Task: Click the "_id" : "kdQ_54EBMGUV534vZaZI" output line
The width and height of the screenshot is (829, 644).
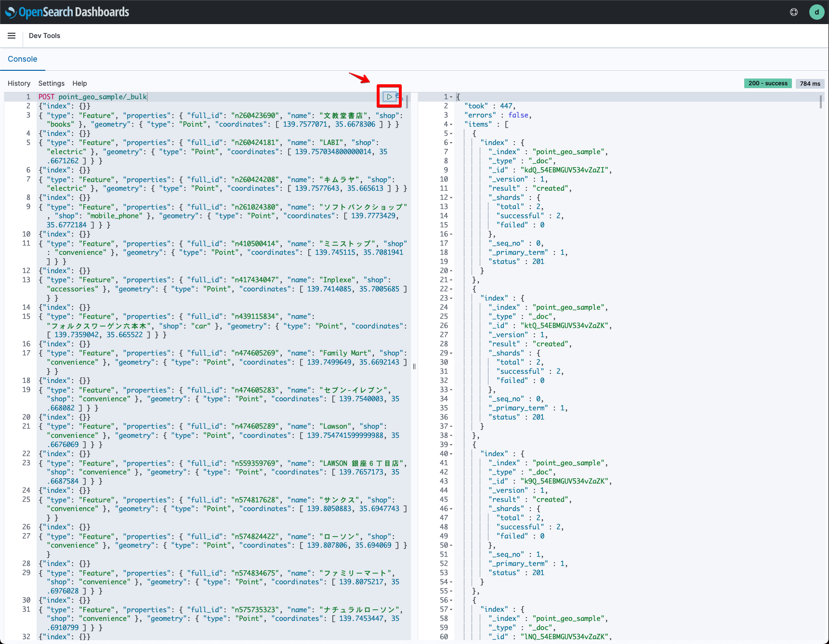Action: (550, 170)
